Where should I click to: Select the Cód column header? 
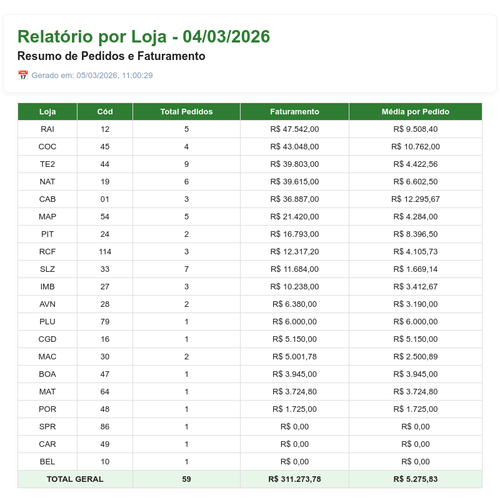[x=105, y=112]
